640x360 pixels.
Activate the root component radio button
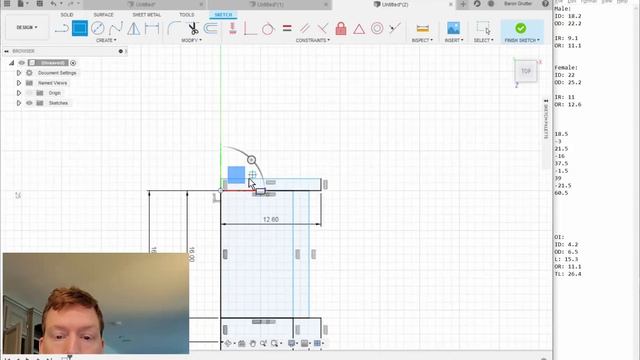click(73, 63)
